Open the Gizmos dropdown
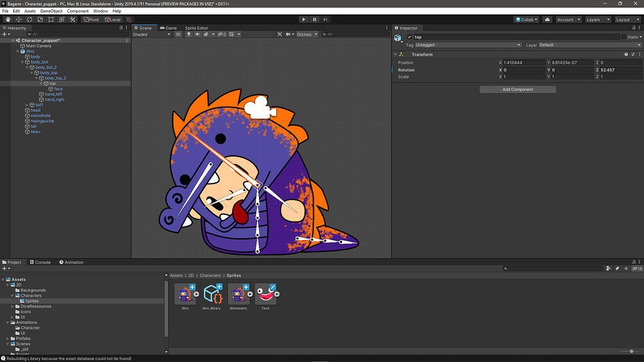 coord(308,35)
